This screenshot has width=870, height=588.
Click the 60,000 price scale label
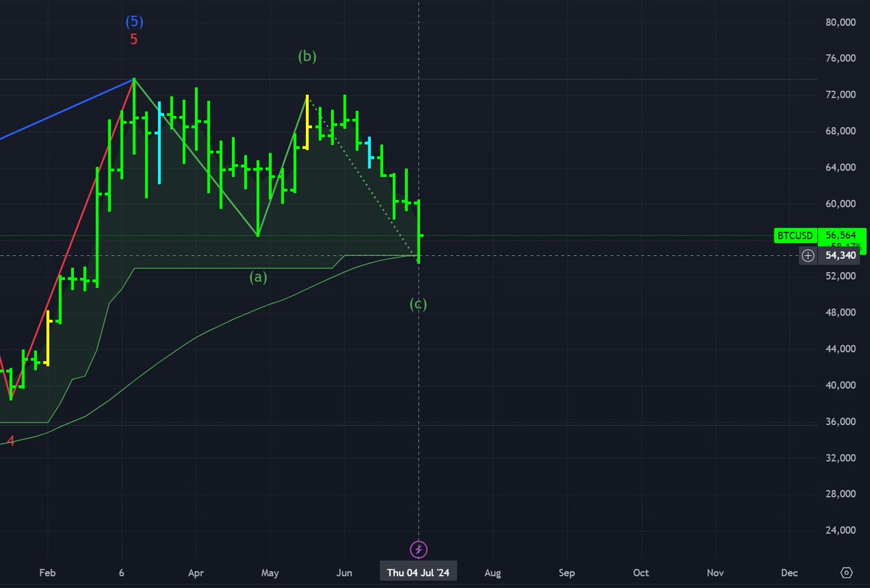[842, 204]
